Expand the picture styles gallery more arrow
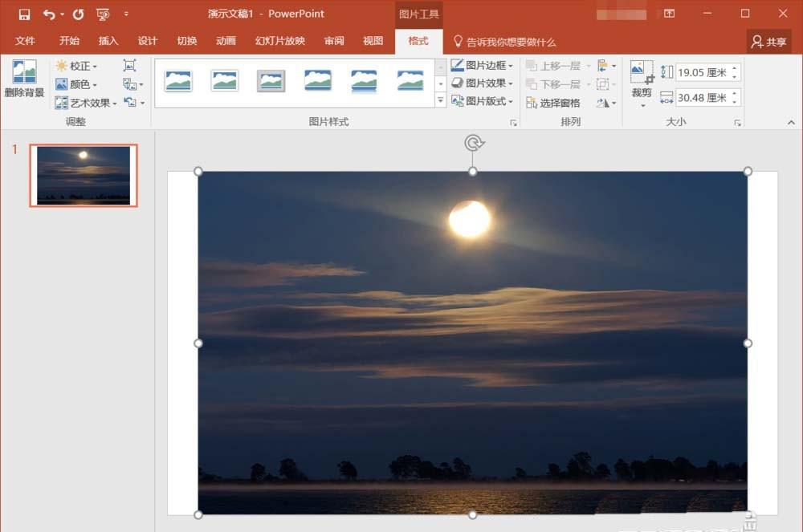This screenshot has width=803, height=532. coord(440,101)
